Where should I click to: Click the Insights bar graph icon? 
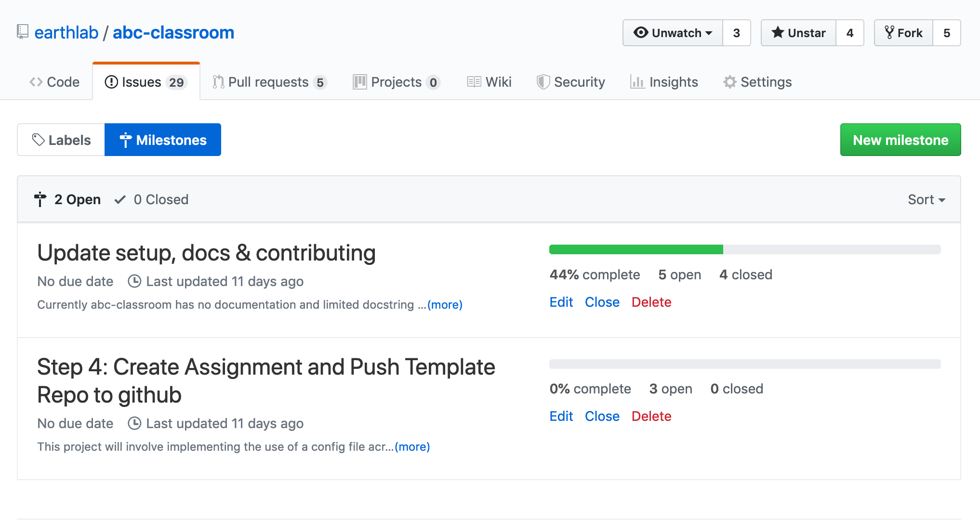637,82
